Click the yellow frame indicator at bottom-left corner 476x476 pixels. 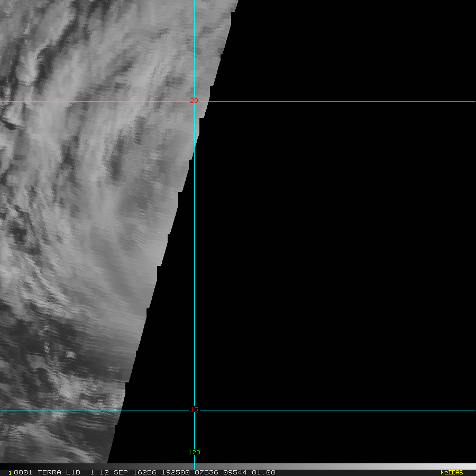click(10, 473)
